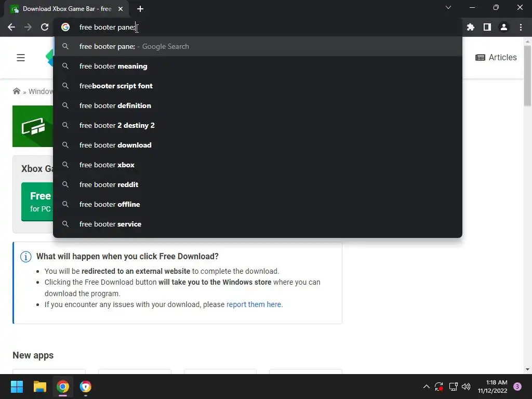The height and width of the screenshot is (399, 532).
Task: Click the info icon beside 'What will happen'
Action: (x=26, y=257)
